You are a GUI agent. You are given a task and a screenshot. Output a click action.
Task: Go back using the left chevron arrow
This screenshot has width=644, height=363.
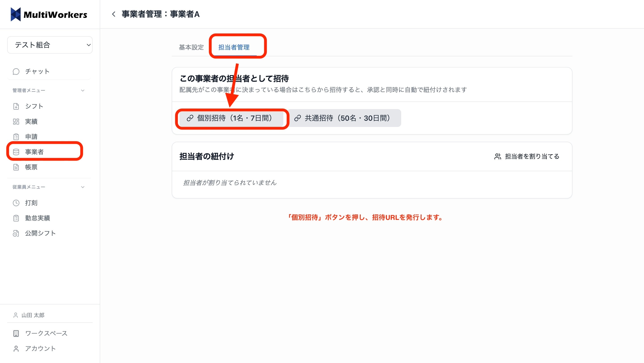(114, 14)
